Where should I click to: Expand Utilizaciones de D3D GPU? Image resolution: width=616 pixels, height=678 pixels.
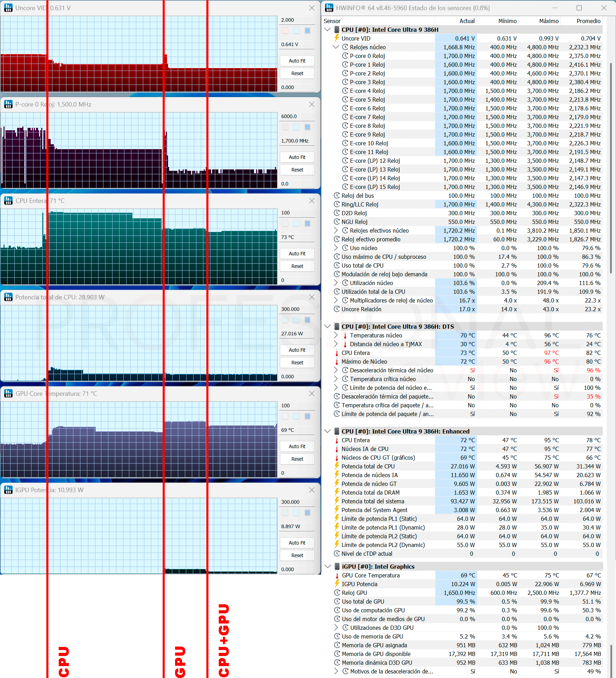point(336,628)
